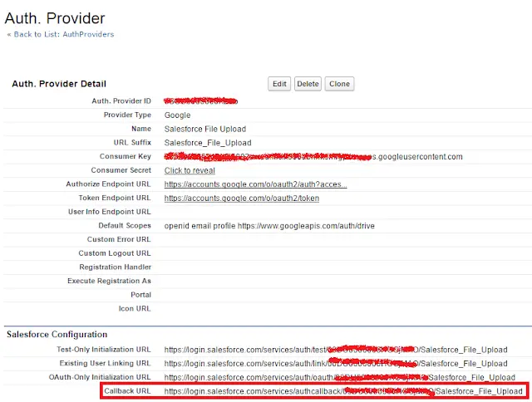Click the Callback URL label
The width and height of the screenshot is (532, 402).
pyautogui.click(x=127, y=391)
